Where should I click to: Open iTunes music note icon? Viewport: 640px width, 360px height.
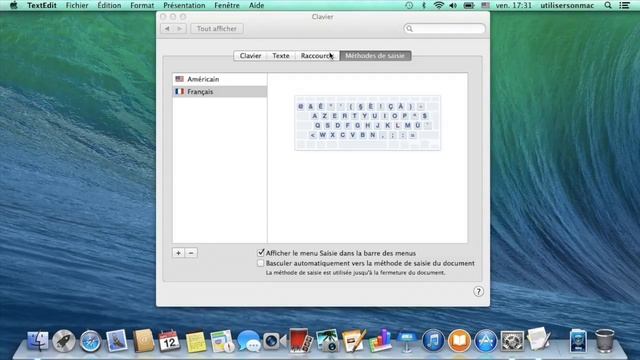(x=433, y=341)
